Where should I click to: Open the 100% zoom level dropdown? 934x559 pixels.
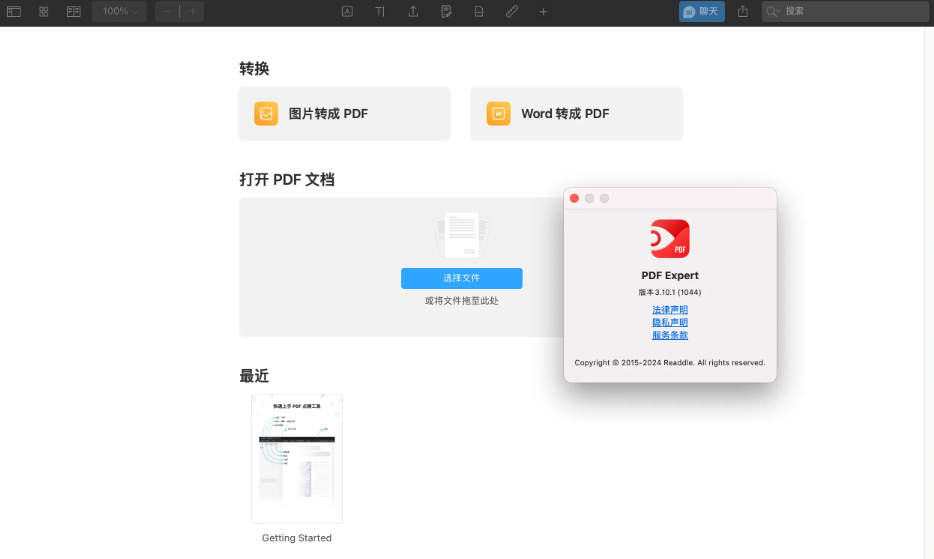pyautogui.click(x=120, y=11)
